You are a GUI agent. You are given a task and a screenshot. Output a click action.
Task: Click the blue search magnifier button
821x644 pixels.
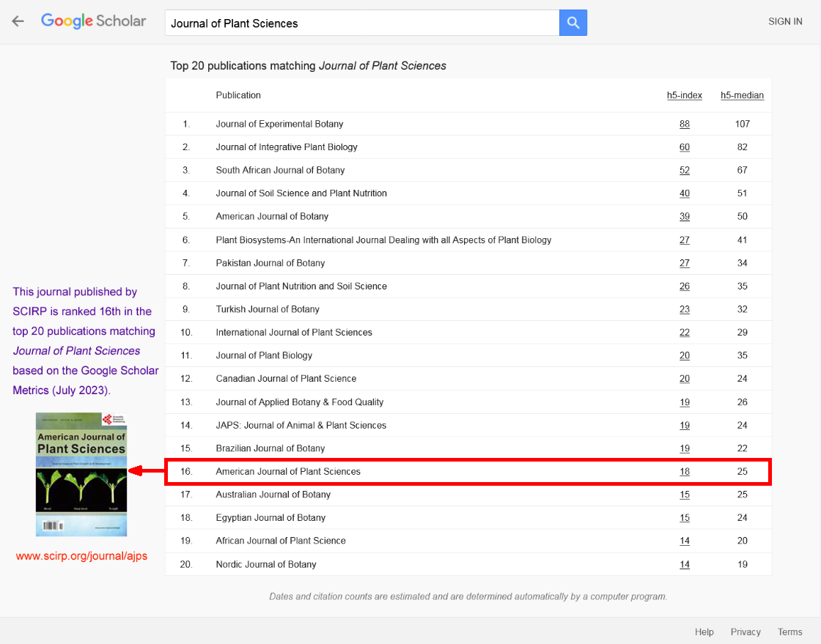point(573,23)
